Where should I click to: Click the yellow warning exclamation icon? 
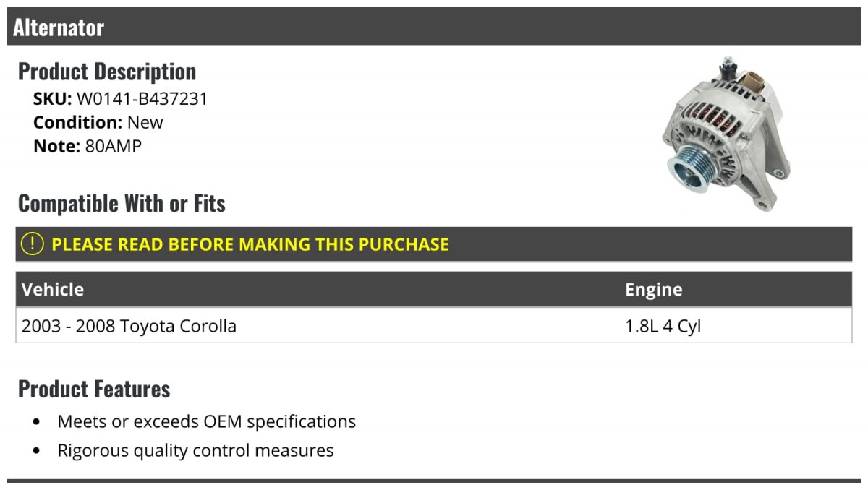pyautogui.click(x=33, y=244)
